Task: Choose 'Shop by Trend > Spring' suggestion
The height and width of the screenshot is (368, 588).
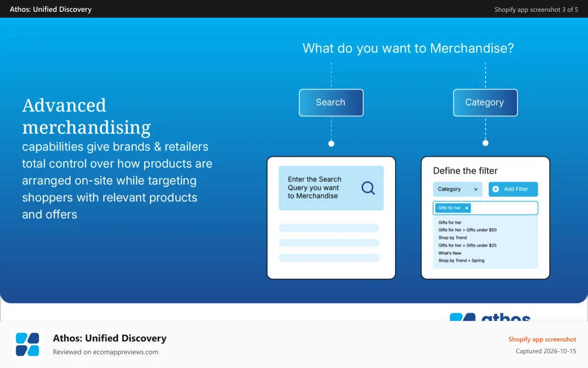Action: pyautogui.click(x=461, y=261)
